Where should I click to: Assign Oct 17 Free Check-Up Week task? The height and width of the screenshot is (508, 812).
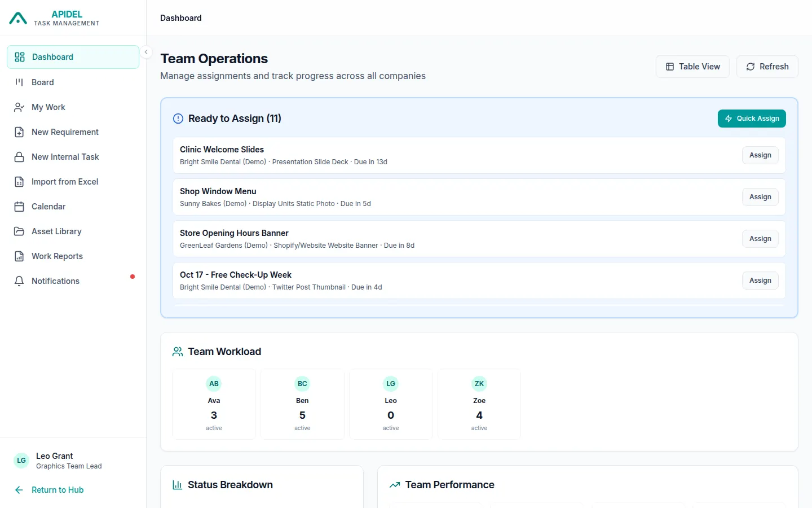[x=760, y=281]
